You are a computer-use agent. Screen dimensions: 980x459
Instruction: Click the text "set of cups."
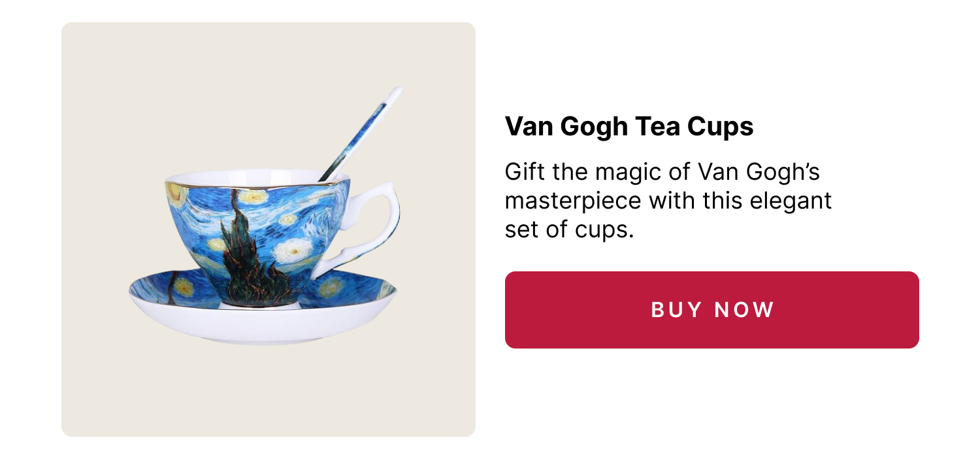570,229
